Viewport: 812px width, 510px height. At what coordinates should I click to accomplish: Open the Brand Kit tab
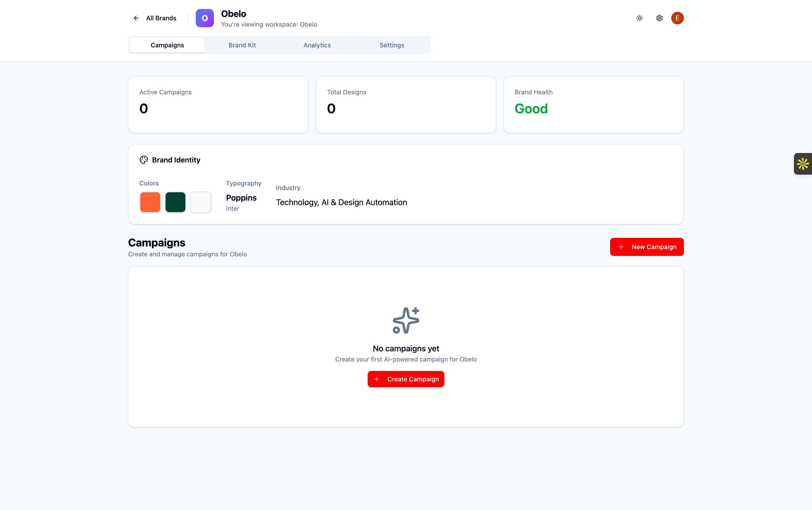[242, 45]
